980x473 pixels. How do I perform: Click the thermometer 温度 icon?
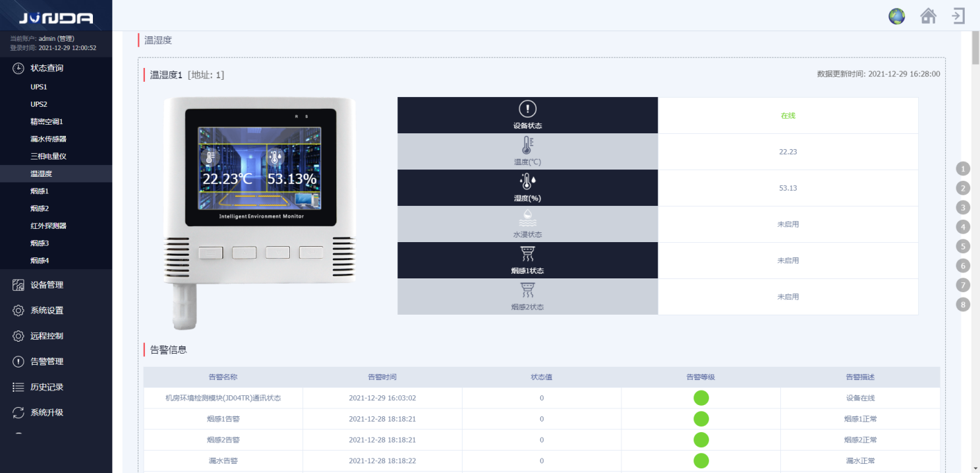click(527, 146)
